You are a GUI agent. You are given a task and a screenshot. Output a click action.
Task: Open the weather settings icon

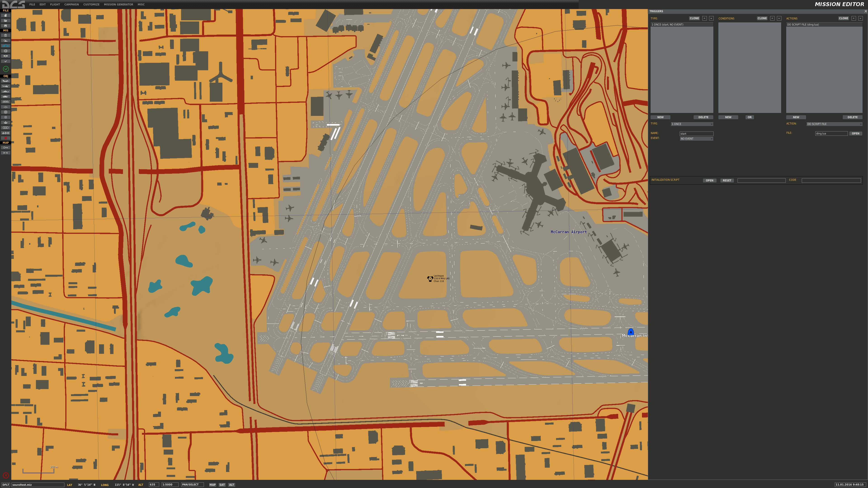tap(5, 40)
